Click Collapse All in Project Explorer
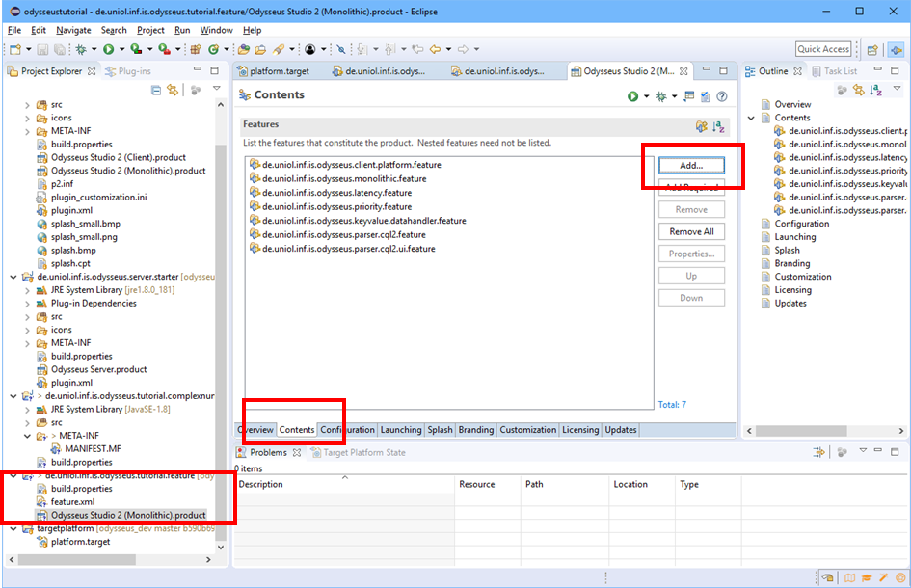This screenshot has width=911, height=588. pyautogui.click(x=156, y=90)
